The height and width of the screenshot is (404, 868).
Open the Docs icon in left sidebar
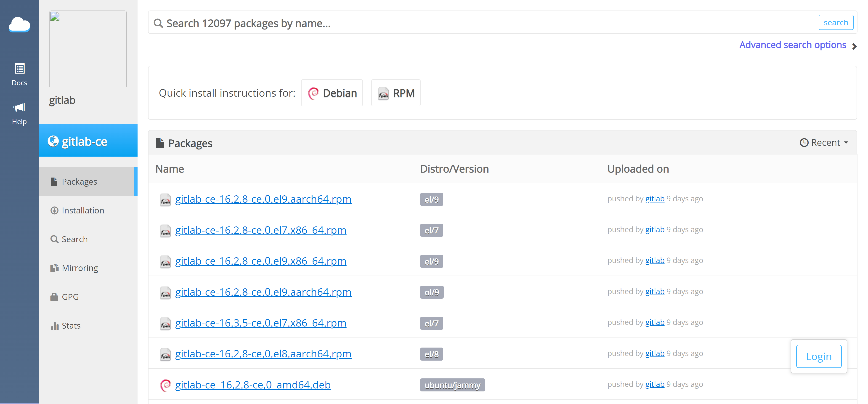pos(20,69)
